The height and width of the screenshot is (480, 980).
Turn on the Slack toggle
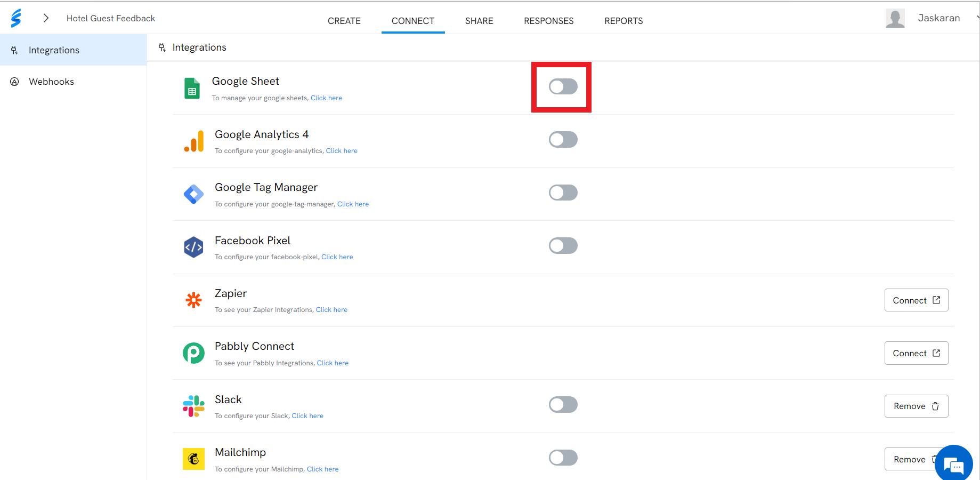pos(563,405)
